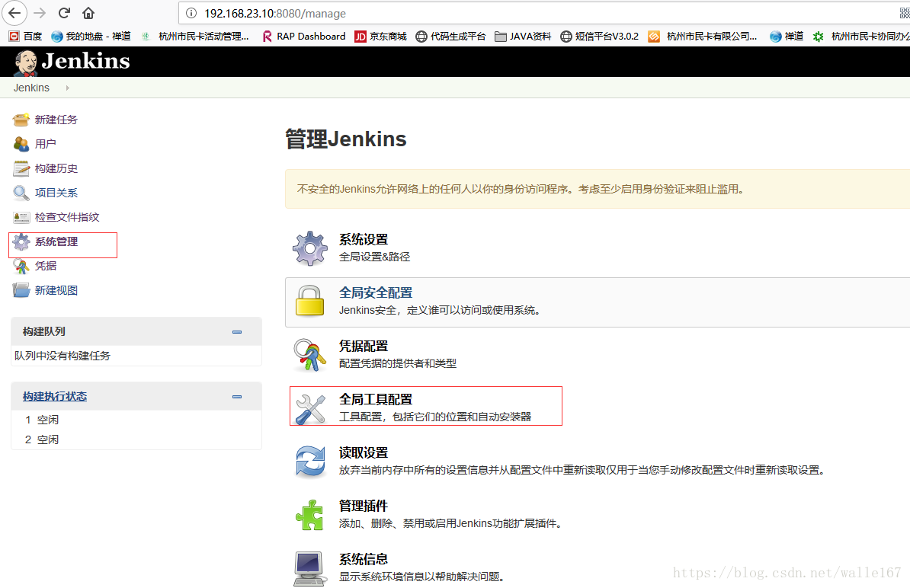Open the 我的地盘 - 禅道 bookmark
910x588 pixels.
(91, 37)
